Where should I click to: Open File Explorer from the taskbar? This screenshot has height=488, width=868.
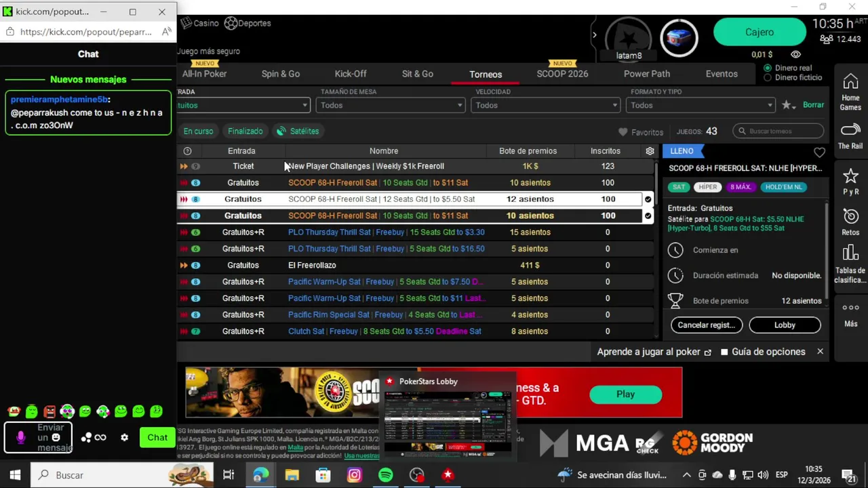pos(292,475)
